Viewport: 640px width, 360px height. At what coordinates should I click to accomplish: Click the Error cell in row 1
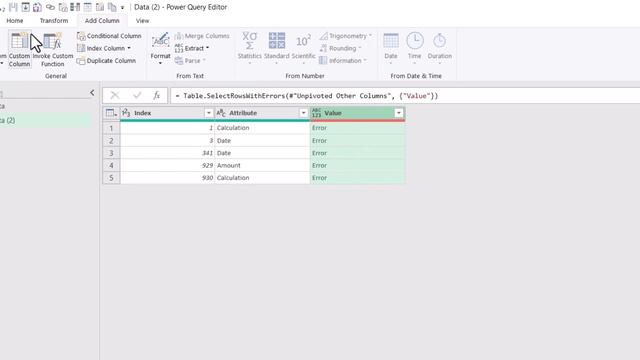[358, 128]
